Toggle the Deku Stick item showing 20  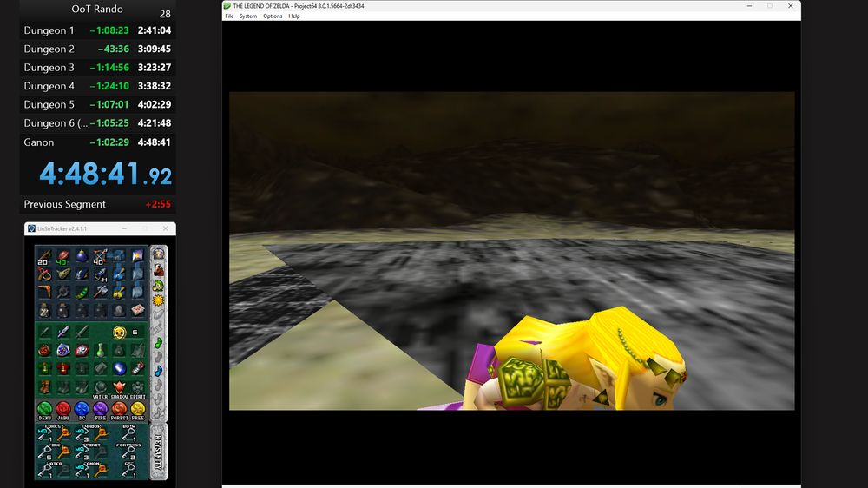click(x=43, y=256)
